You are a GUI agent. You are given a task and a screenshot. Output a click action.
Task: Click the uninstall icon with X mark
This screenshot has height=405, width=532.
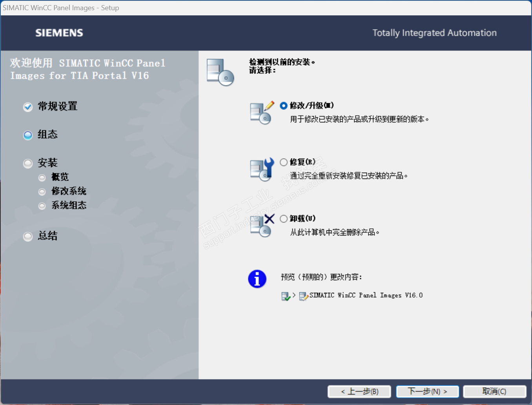coord(262,226)
